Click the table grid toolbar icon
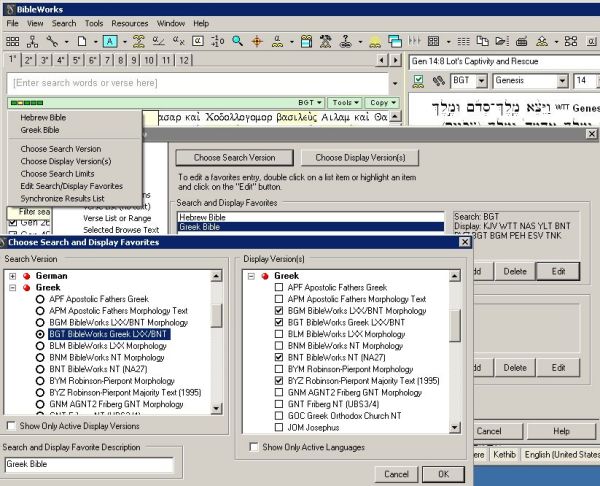This screenshot has height=486, width=600. point(434,41)
